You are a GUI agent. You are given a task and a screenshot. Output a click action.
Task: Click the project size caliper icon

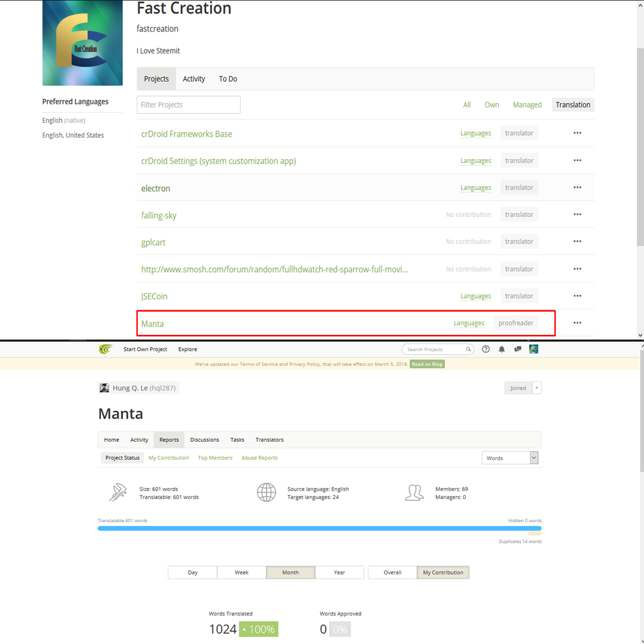pyautogui.click(x=118, y=493)
